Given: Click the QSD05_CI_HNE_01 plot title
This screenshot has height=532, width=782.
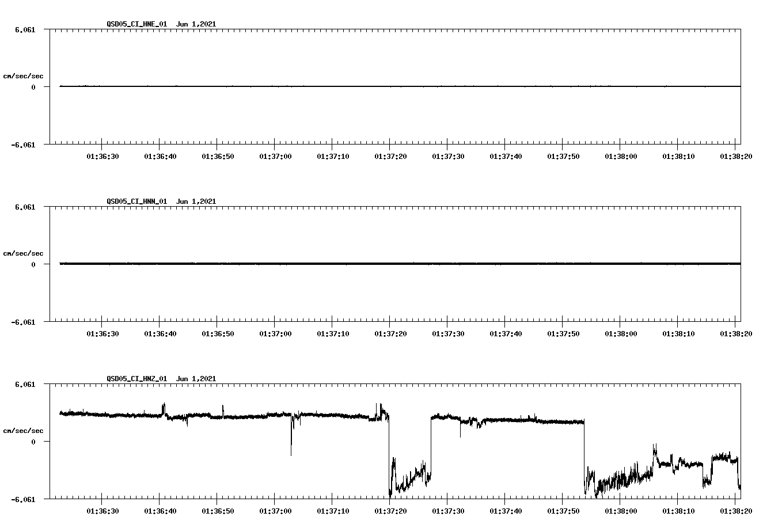Looking at the screenshot, I should [x=161, y=24].
